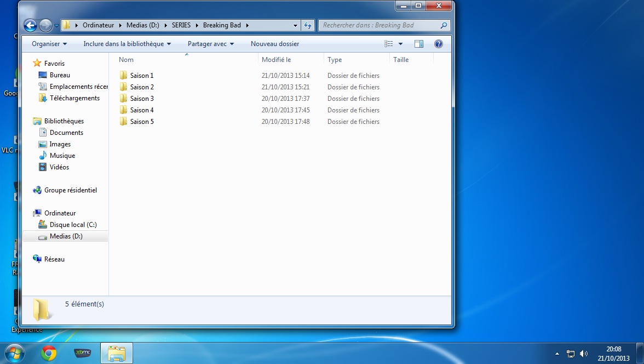644x364 pixels.
Task: Open the Partager avec menu
Action: point(211,44)
